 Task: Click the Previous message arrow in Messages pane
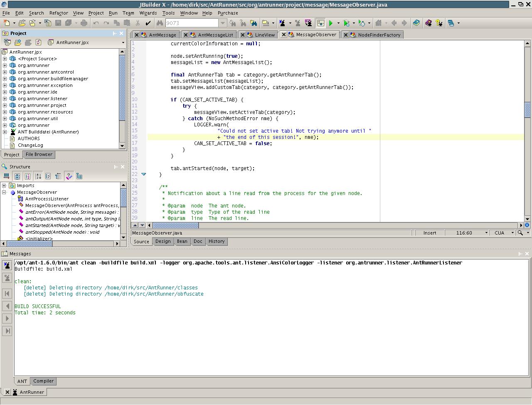(x=7, y=306)
